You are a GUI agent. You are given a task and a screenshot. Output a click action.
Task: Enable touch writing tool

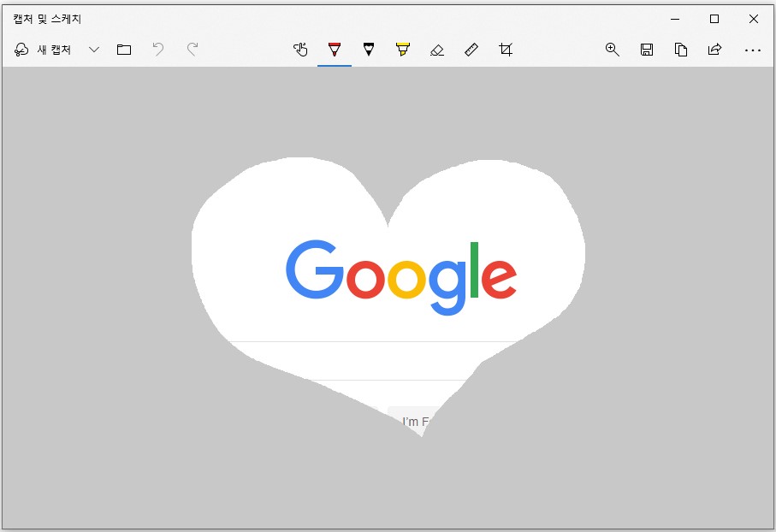(x=300, y=50)
